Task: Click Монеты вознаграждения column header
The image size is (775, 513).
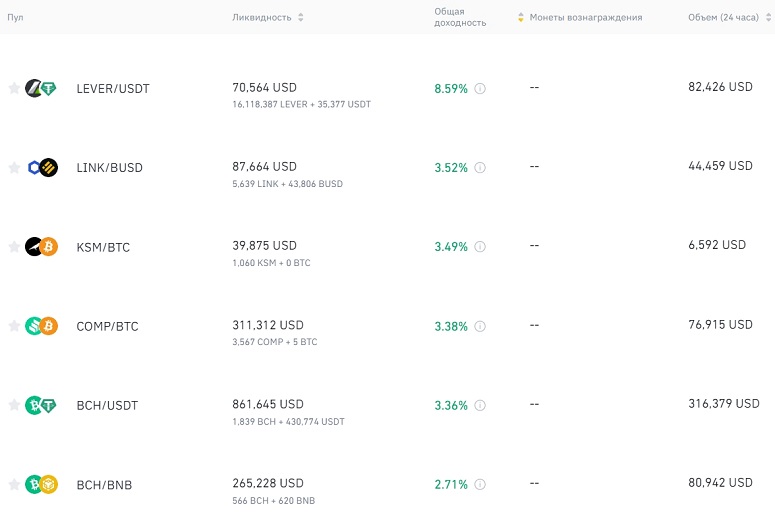Action: click(x=586, y=17)
